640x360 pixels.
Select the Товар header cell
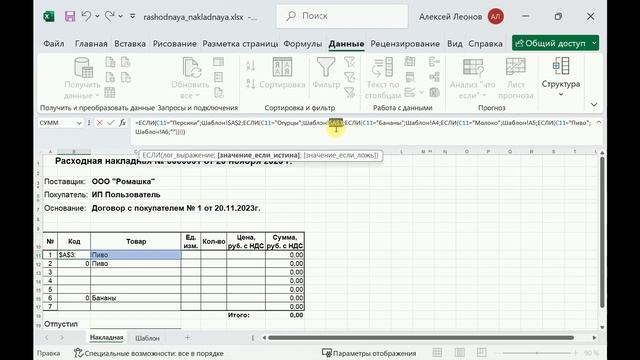point(136,241)
